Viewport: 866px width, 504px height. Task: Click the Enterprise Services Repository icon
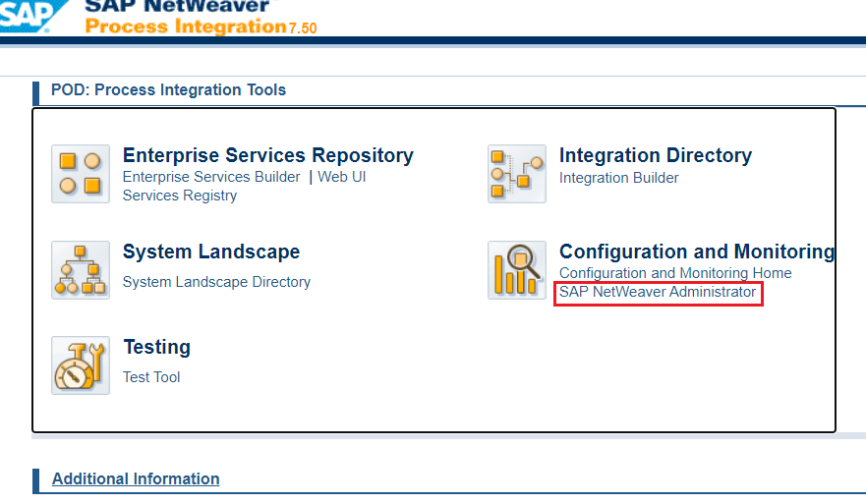pyautogui.click(x=81, y=174)
